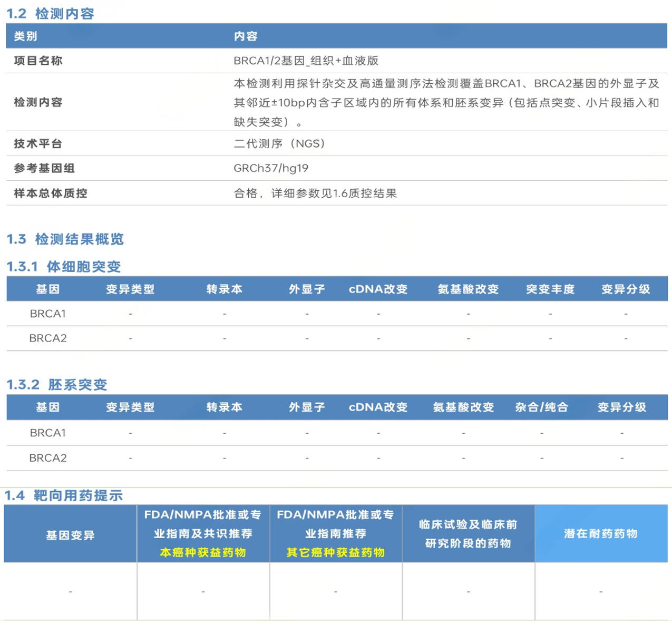Click the '基因变异' column header

point(70,536)
